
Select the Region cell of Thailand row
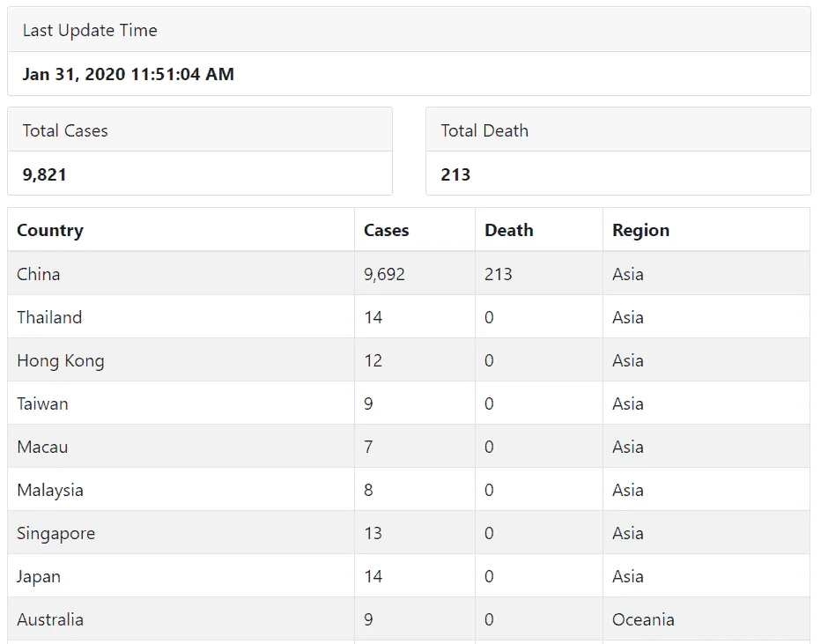coord(706,317)
